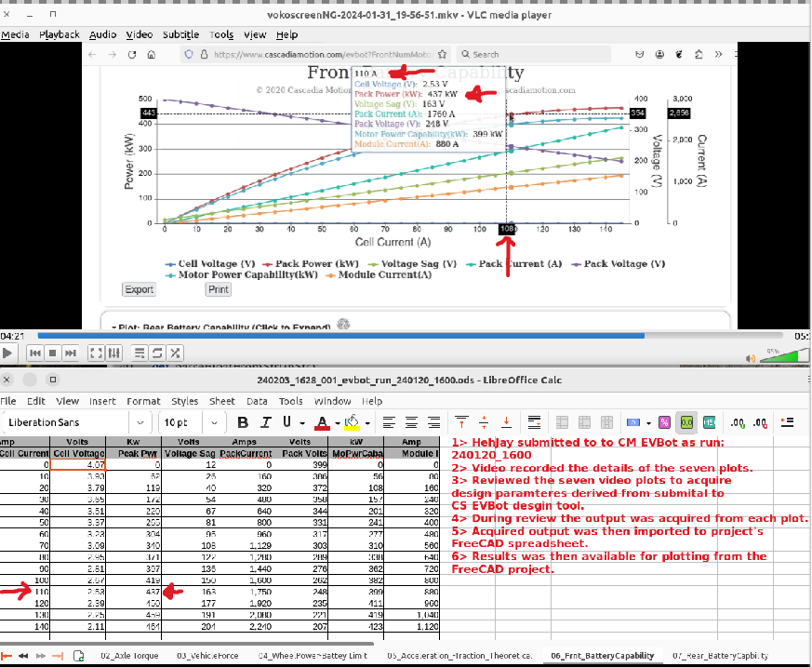
Task: Expand the font color dropdown arrow
Action: [337, 423]
